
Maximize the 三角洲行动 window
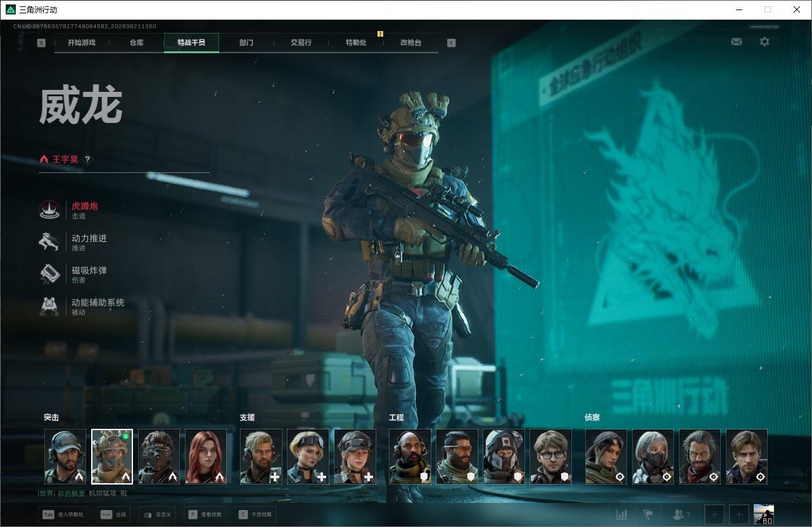[768, 10]
